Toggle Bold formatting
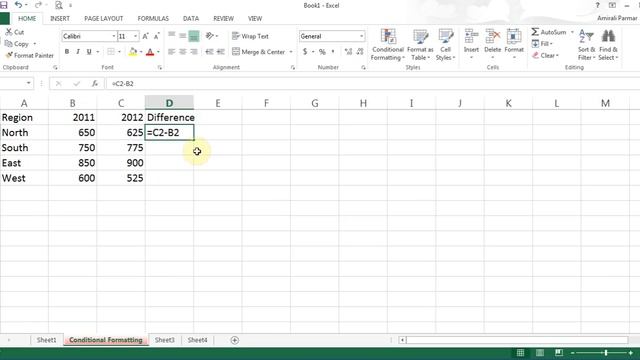The width and height of the screenshot is (640, 360). (67, 52)
